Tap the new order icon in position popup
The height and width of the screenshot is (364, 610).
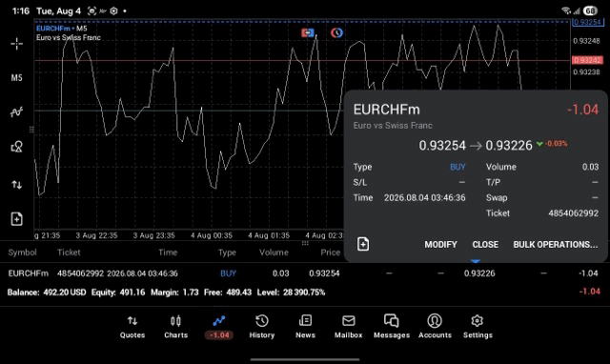(363, 244)
